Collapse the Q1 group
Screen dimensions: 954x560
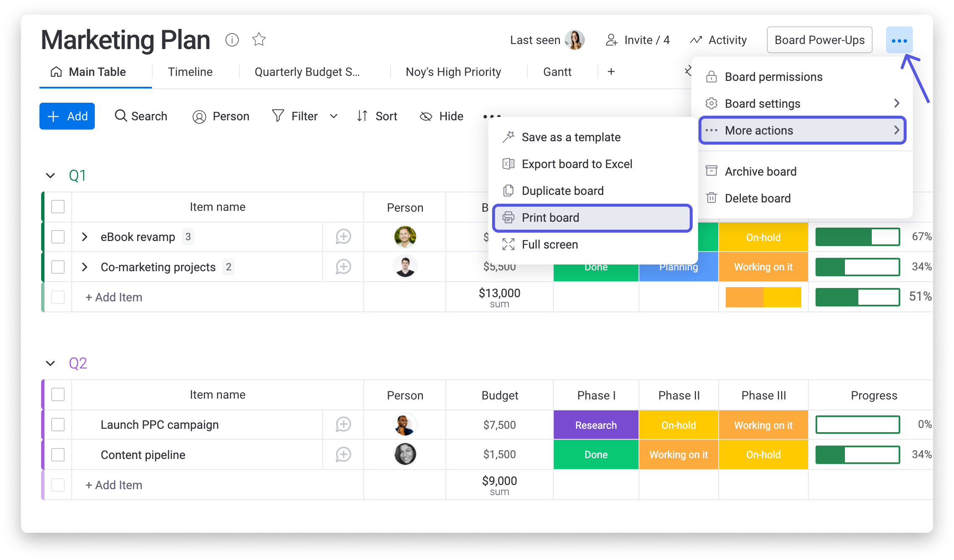tap(50, 176)
